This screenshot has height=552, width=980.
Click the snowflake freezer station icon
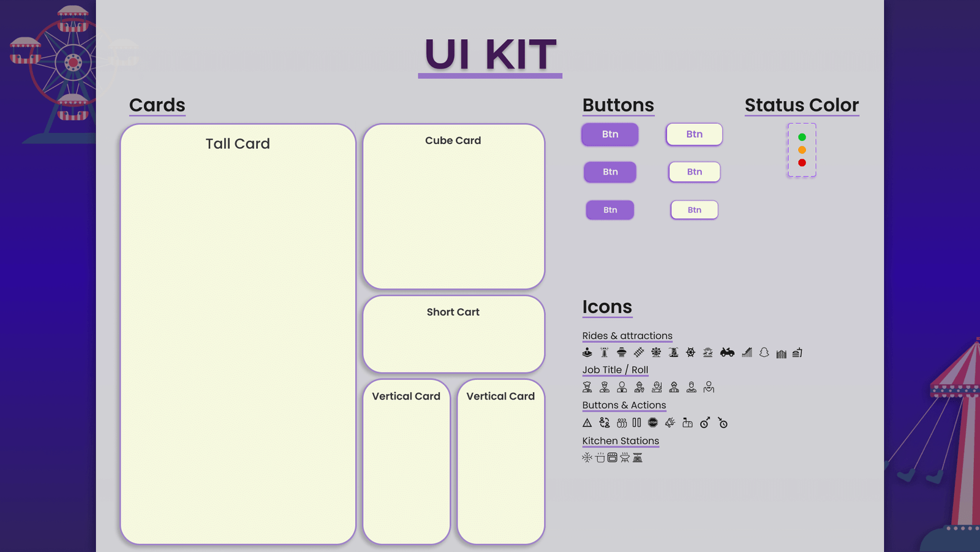tap(587, 458)
